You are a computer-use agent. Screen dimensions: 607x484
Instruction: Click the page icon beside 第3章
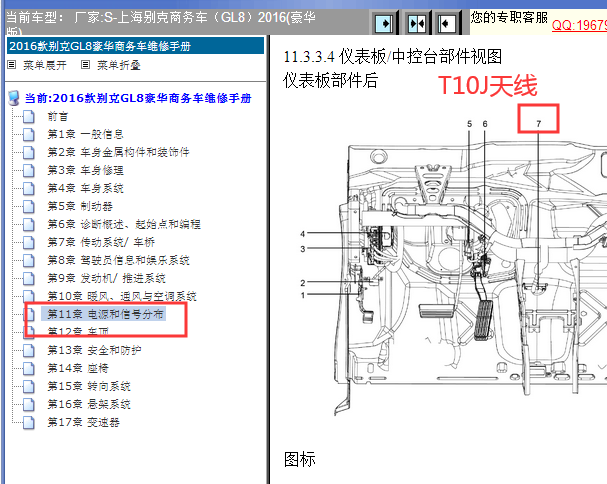[29, 170]
